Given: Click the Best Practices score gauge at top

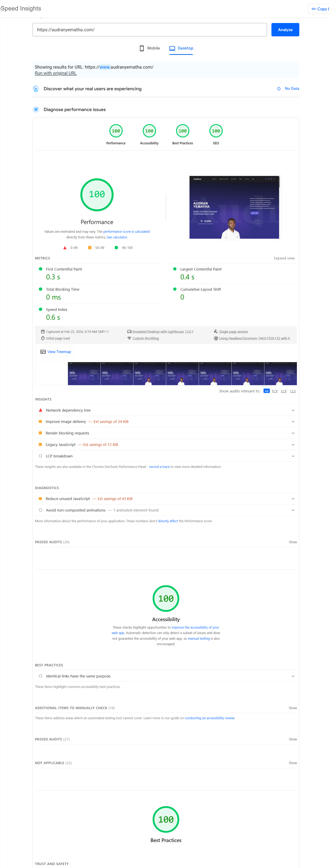Looking at the screenshot, I should (182, 131).
